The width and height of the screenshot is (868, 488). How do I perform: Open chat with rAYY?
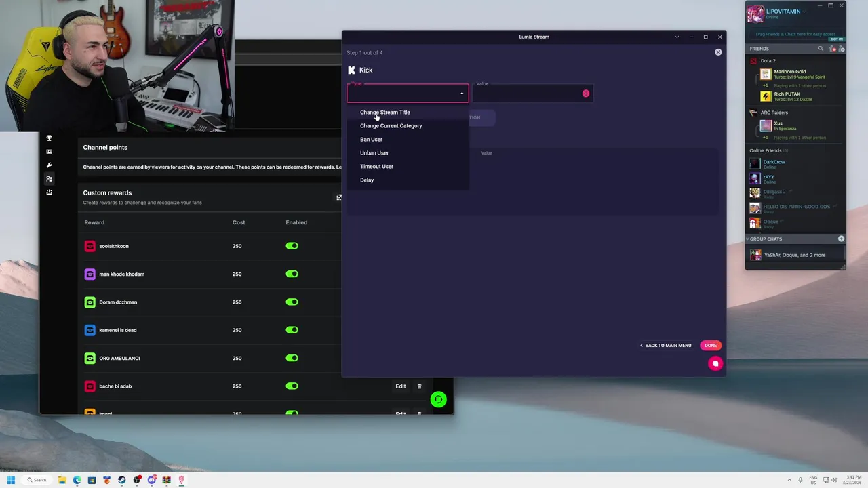tap(797, 179)
